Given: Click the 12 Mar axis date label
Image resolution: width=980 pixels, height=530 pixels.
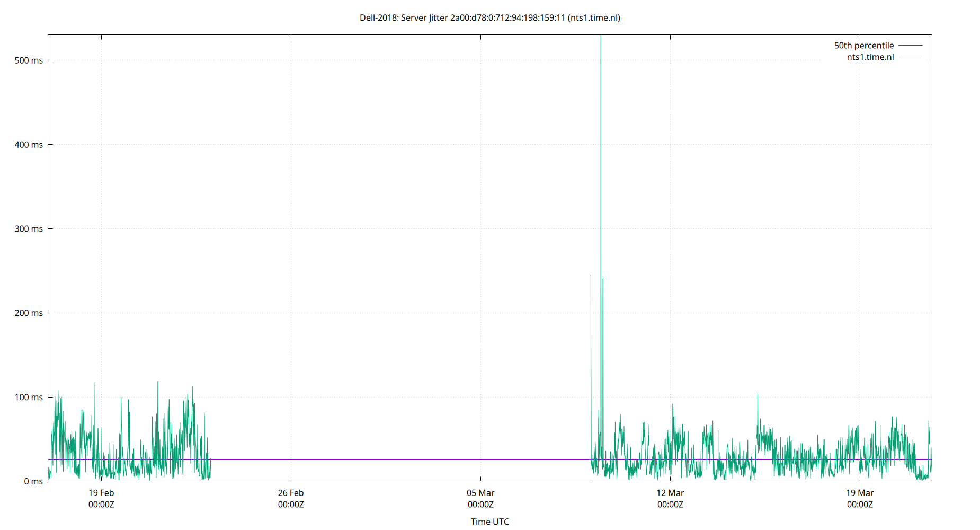Looking at the screenshot, I should 670,493.
